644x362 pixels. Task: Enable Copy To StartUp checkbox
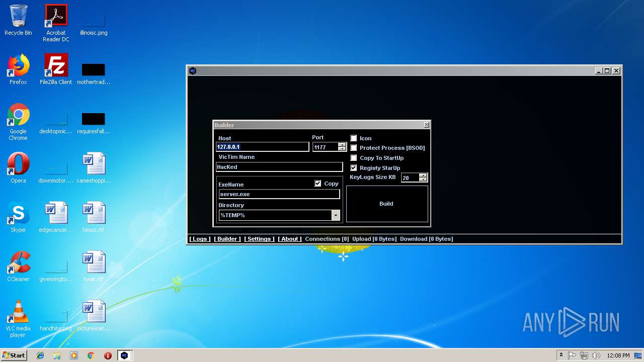(354, 158)
